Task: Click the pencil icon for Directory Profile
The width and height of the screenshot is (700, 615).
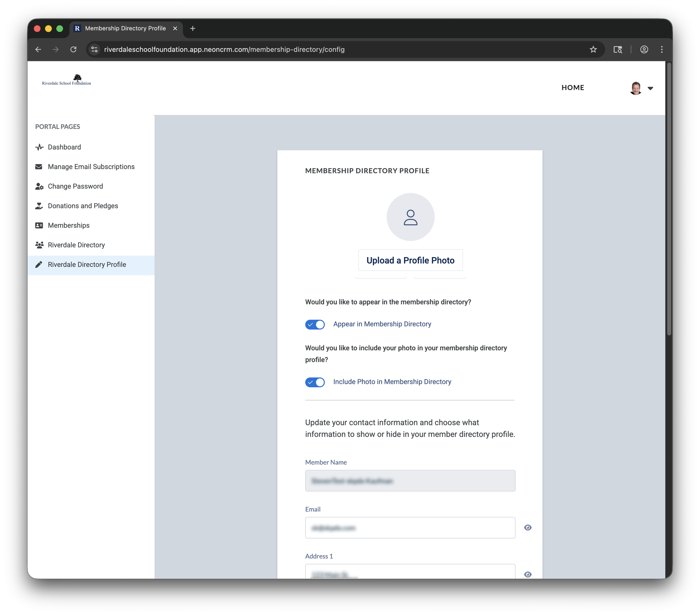Action: (39, 264)
